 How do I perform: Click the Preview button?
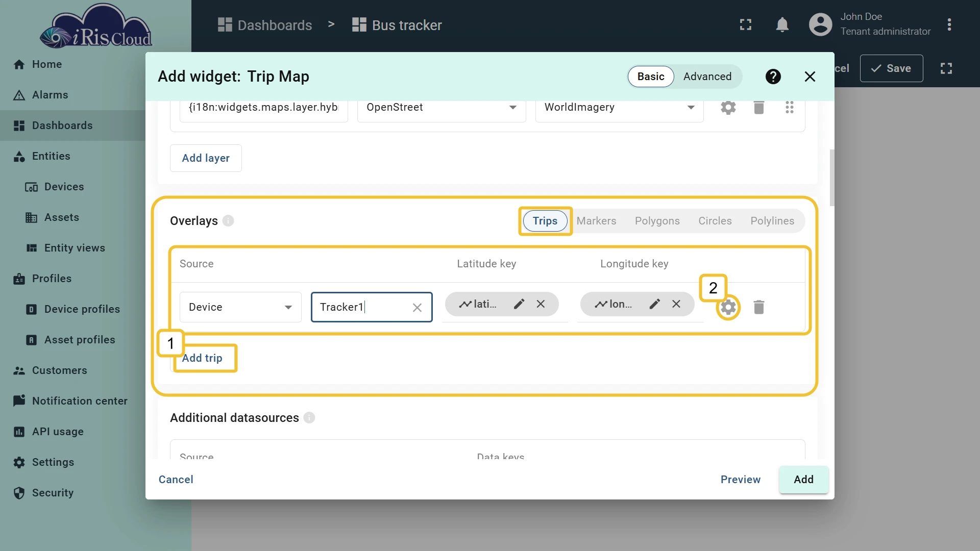click(x=740, y=480)
